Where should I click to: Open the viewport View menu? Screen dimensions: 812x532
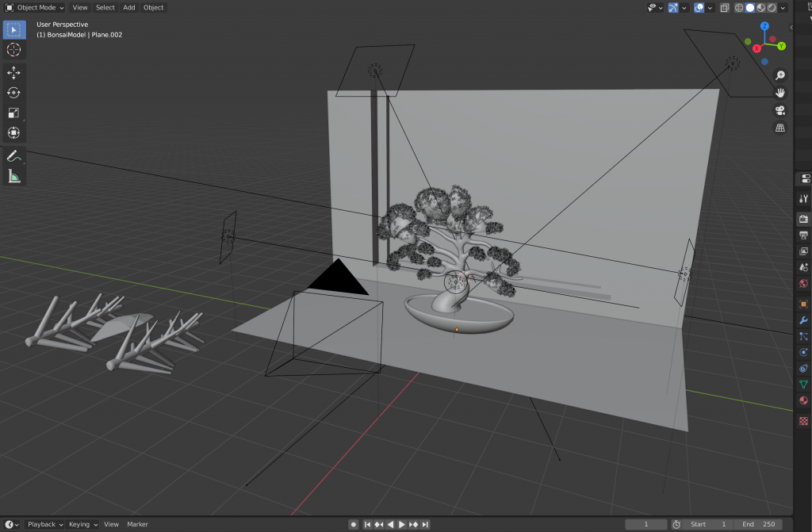tap(80, 8)
